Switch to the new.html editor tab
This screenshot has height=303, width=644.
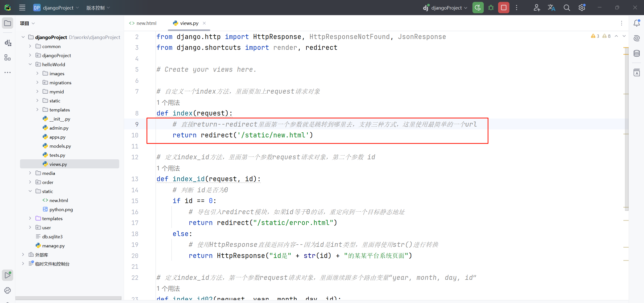tap(143, 23)
